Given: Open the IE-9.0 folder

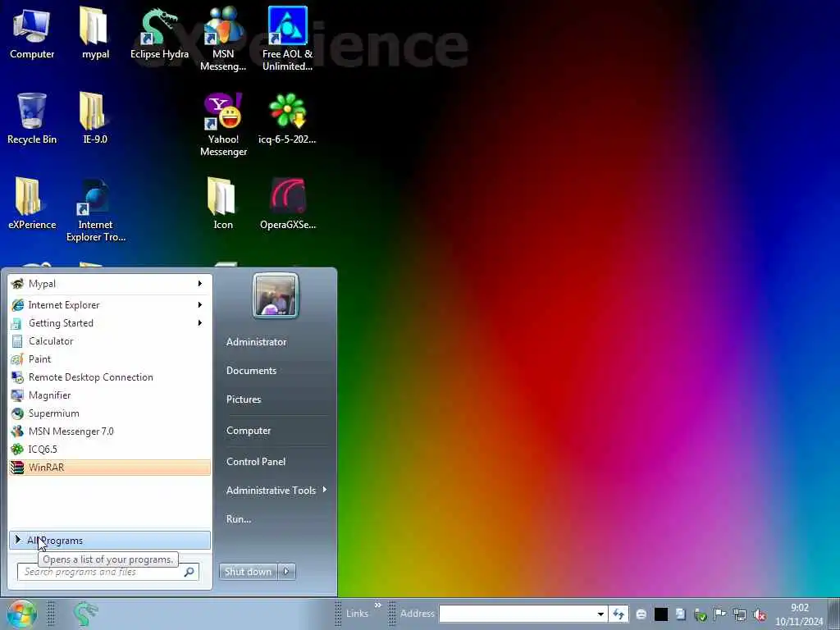Looking at the screenshot, I should pyautogui.click(x=95, y=118).
